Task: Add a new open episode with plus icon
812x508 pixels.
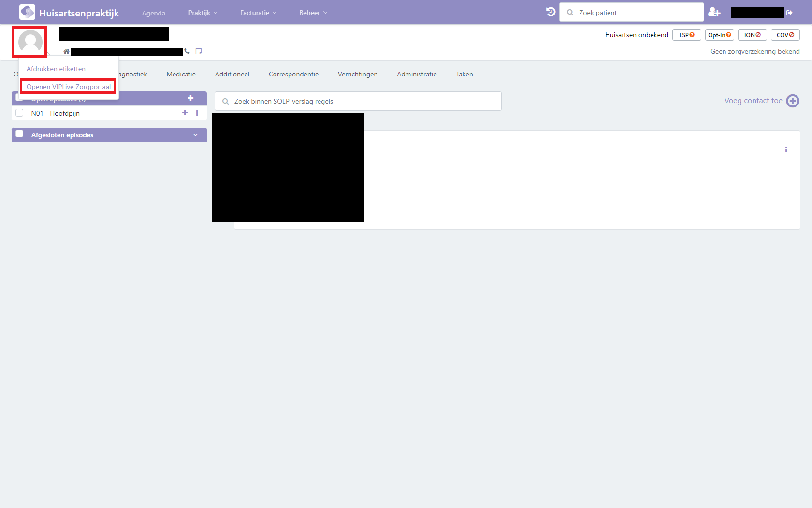Action: click(190, 98)
